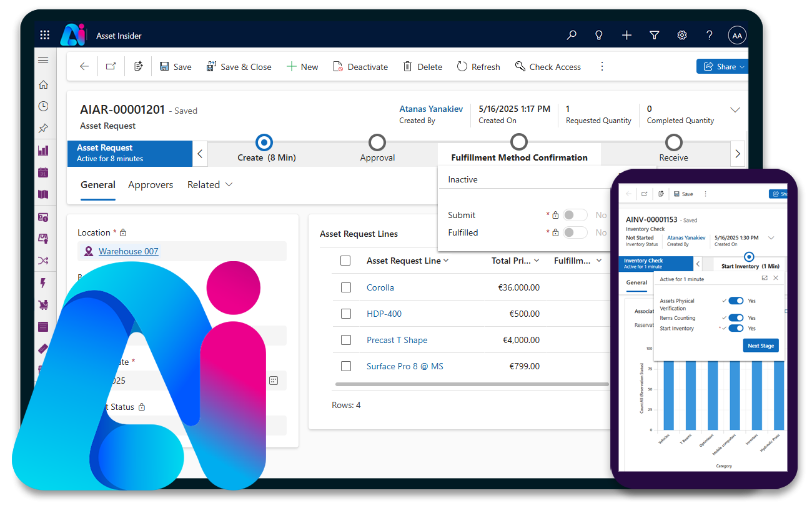This screenshot has height=518, width=812.
Task: Switch to the General tab
Action: 98,185
